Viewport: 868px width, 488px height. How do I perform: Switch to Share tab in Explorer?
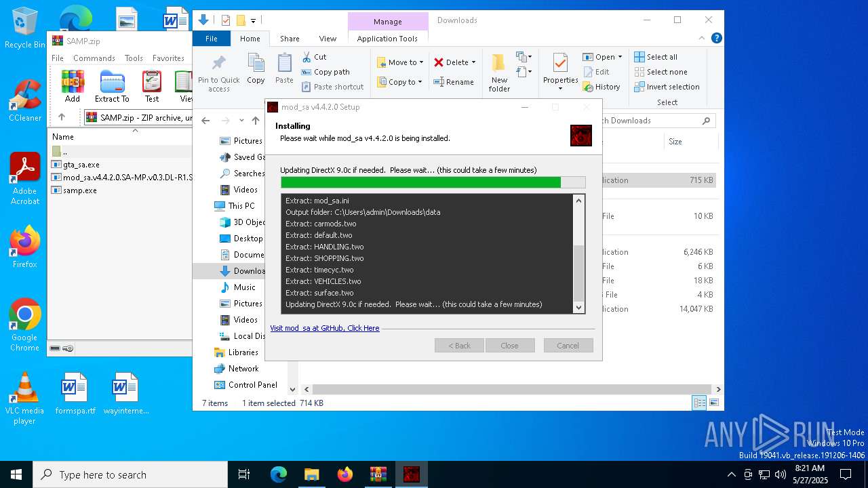[290, 39]
